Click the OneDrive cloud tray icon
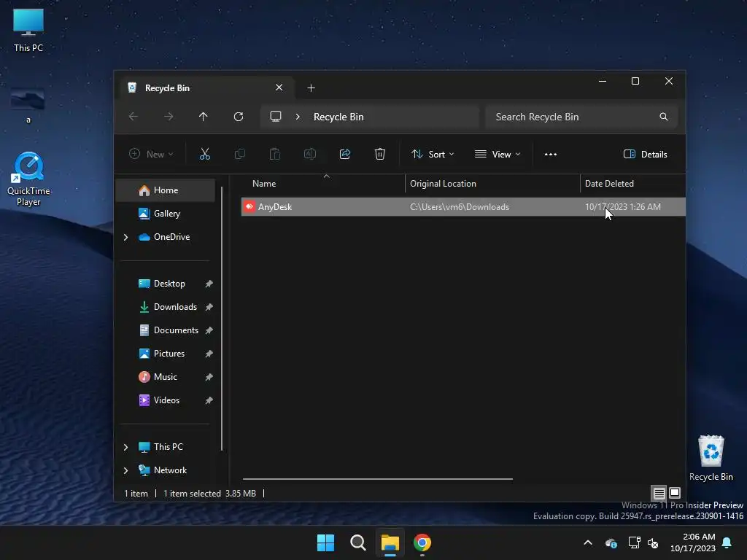Image resolution: width=747 pixels, height=560 pixels. pyautogui.click(x=611, y=542)
